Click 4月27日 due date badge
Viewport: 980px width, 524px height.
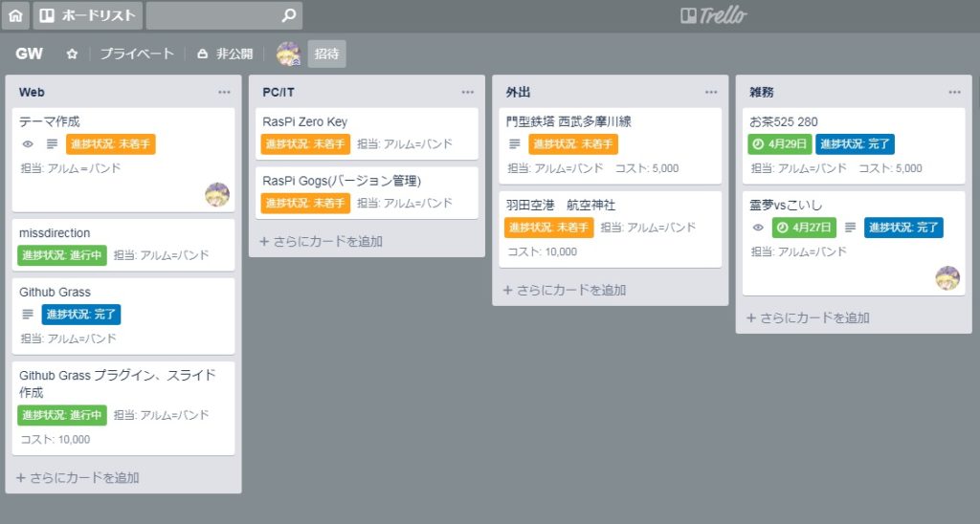804,228
